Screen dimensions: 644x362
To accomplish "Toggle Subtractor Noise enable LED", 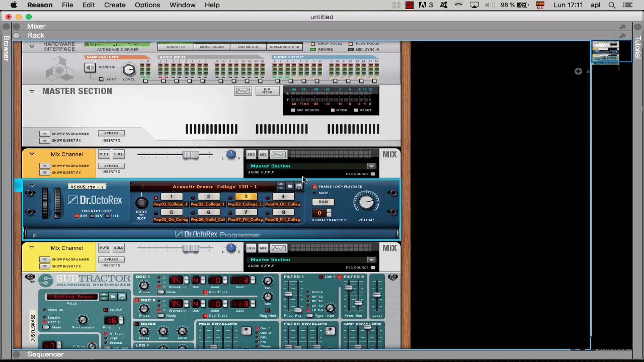I will pyautogui.click(x=137, y=324).
